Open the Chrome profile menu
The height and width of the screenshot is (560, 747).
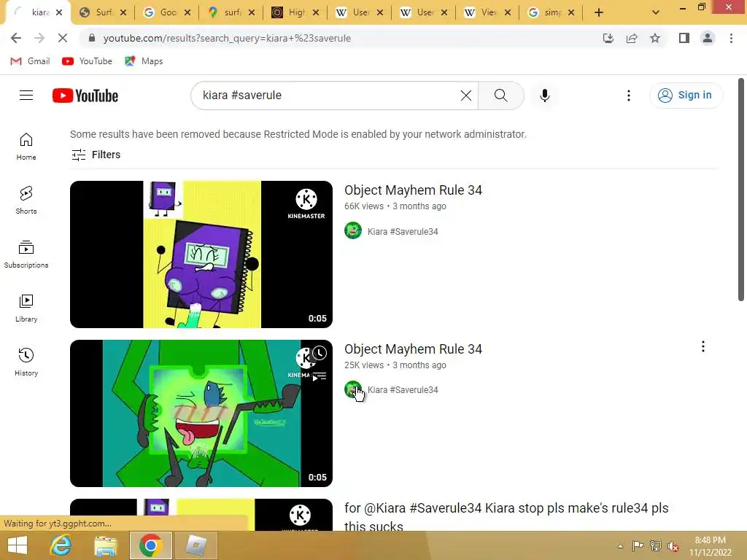[x=708, y=38]
